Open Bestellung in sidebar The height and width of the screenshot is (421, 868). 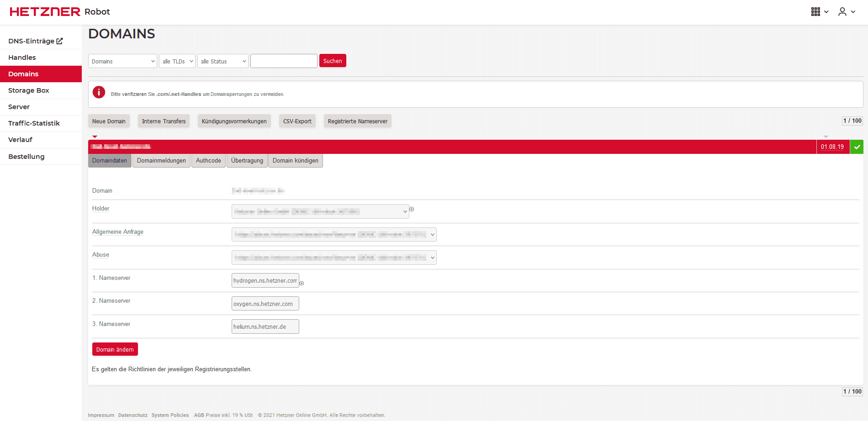click(x=41, y=157)
